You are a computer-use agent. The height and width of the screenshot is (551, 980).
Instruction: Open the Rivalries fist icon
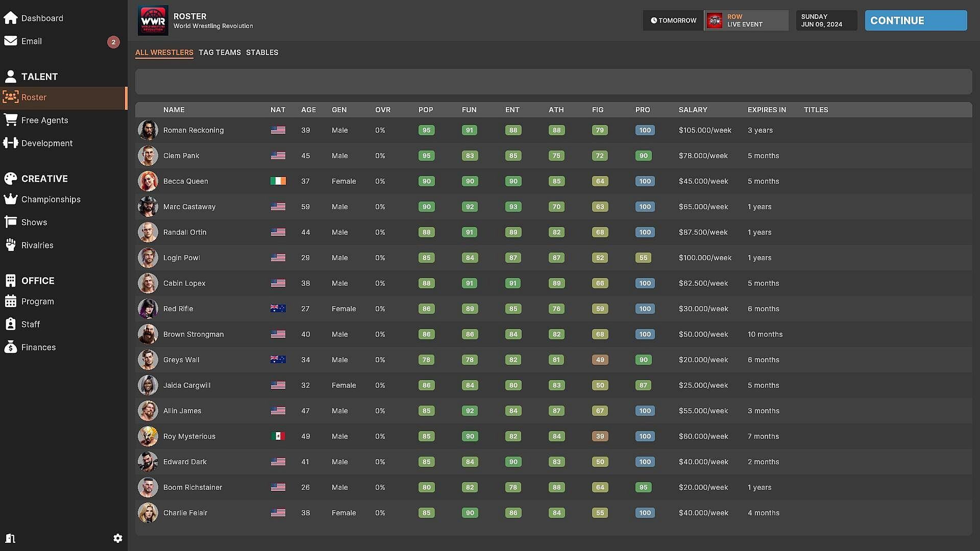coord(11,245)
